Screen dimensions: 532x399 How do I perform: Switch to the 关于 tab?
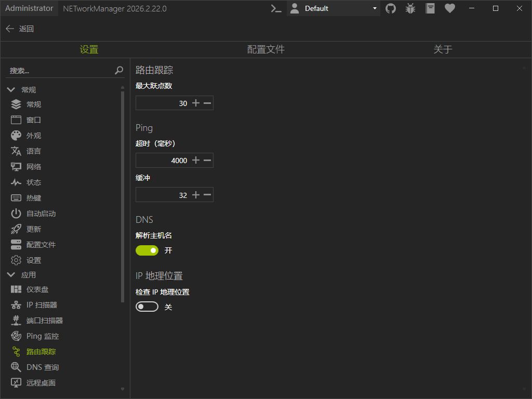[443, 49]
